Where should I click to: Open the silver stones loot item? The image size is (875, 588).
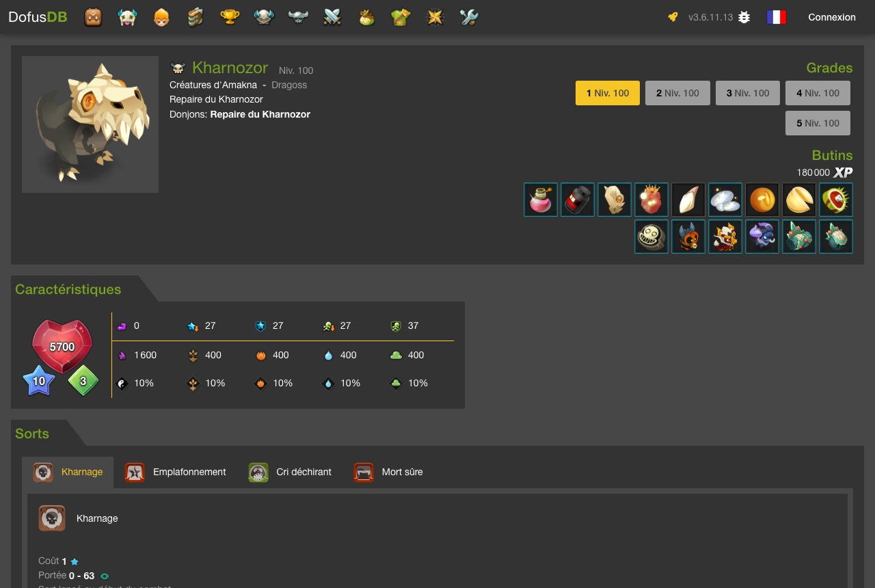(x=725, y=200)
